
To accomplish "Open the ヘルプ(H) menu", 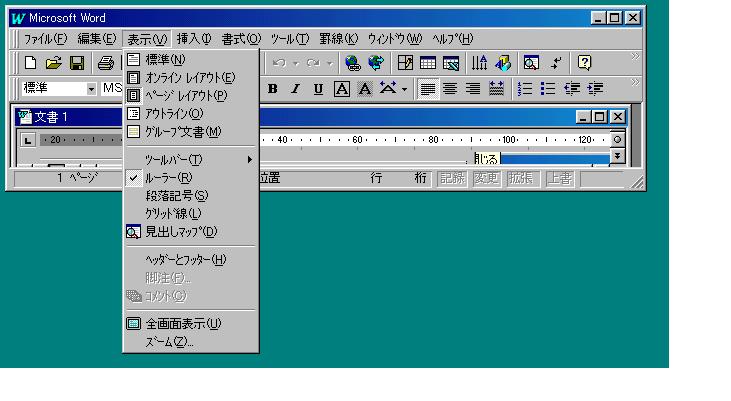I will tap(452, 39).
